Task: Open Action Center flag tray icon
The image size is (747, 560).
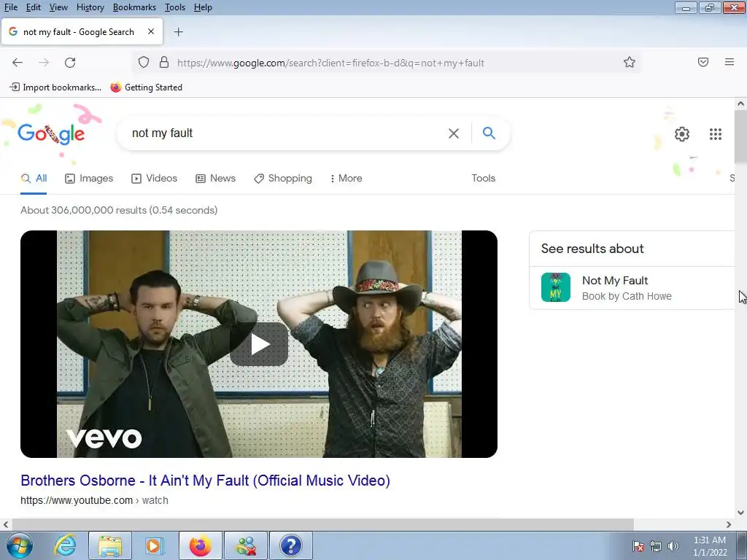Action: (638, 546)
